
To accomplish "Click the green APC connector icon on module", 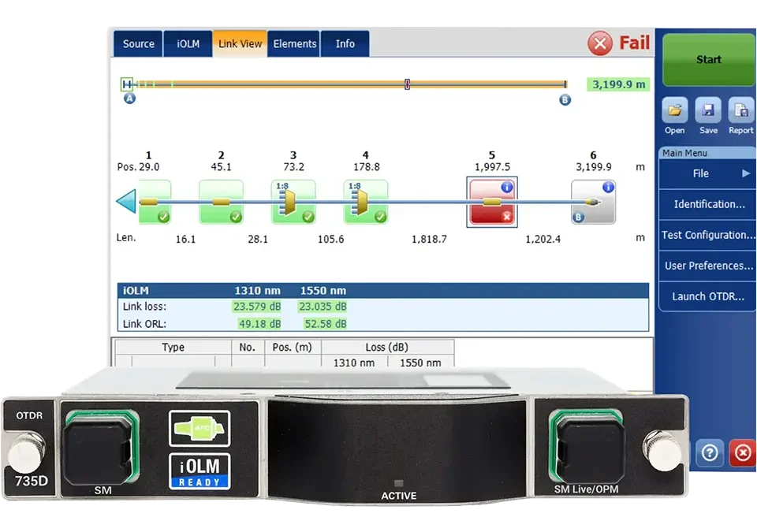I will pos(200,428).
